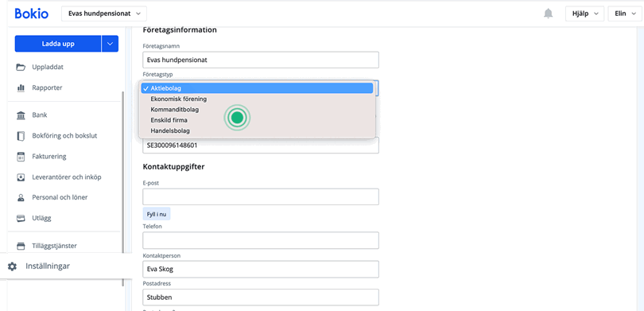The height and width of the screenshot is (311, 644).
Task: Open the Utlägg section
Action: click(x=41, y=218)
